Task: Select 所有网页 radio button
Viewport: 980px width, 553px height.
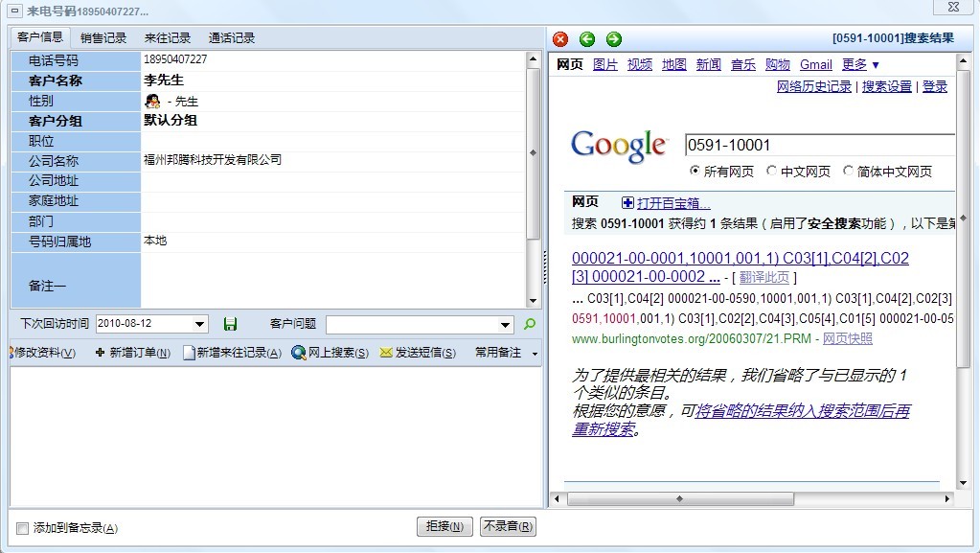Action: tap(695, 171)
